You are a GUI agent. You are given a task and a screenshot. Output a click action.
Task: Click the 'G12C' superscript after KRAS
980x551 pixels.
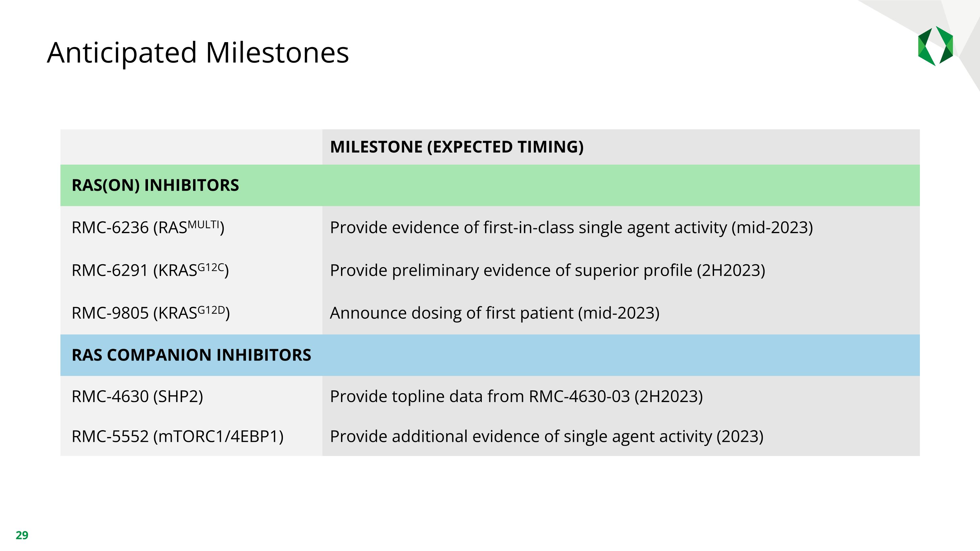pyautogui.click(x=211, y=267)
